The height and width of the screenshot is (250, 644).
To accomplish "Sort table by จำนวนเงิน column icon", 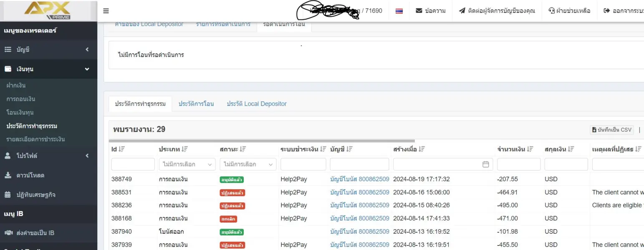I will [530, 149].
